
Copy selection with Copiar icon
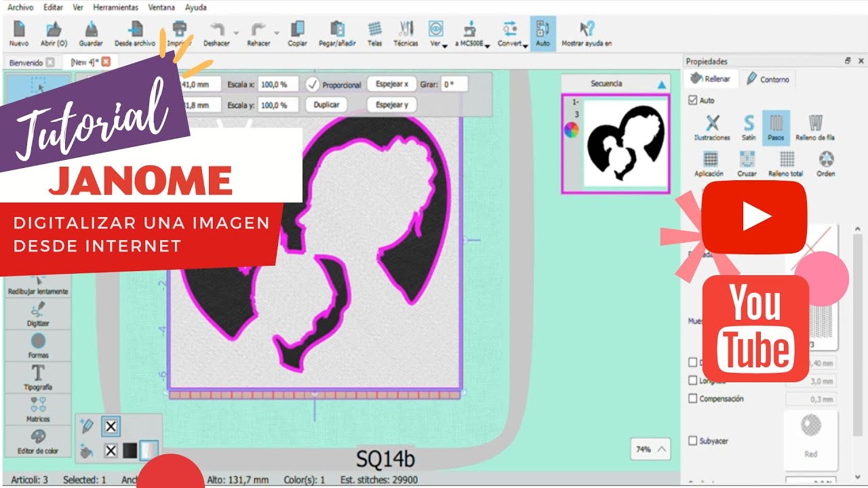(x=297, y=34)
